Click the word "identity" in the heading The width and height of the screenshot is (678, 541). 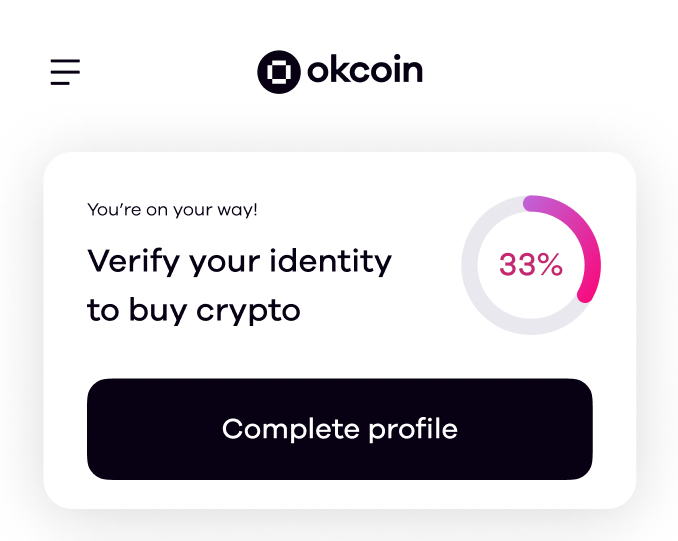[330, 262]
